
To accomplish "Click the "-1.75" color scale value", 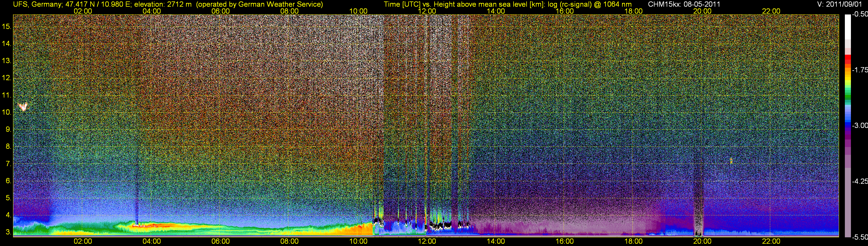I will point(860,70).
